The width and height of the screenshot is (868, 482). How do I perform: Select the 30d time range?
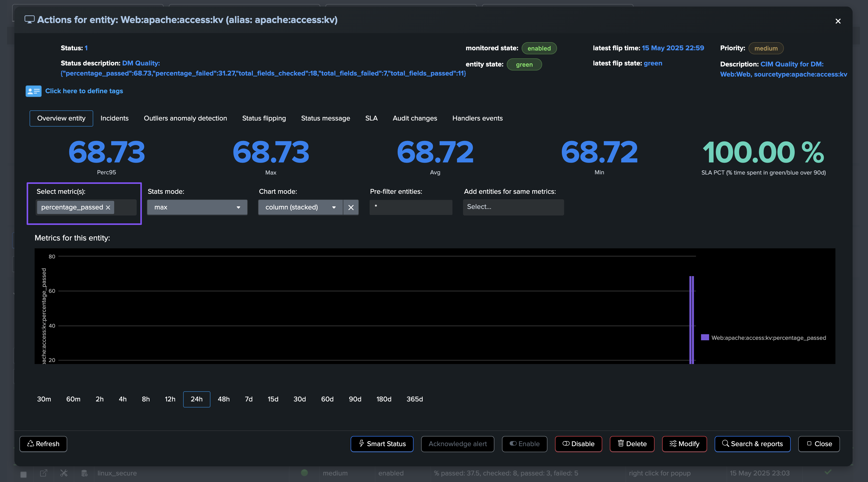coord(300,399)
